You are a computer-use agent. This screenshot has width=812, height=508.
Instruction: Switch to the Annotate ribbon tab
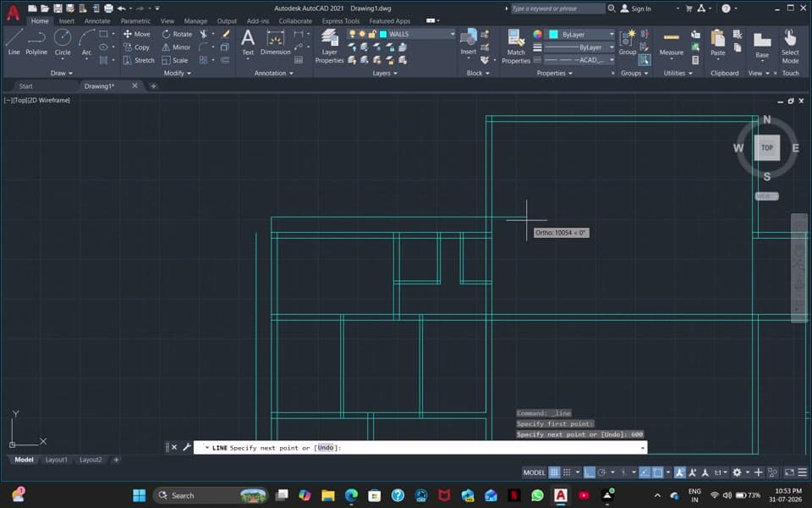pos(97,20)
